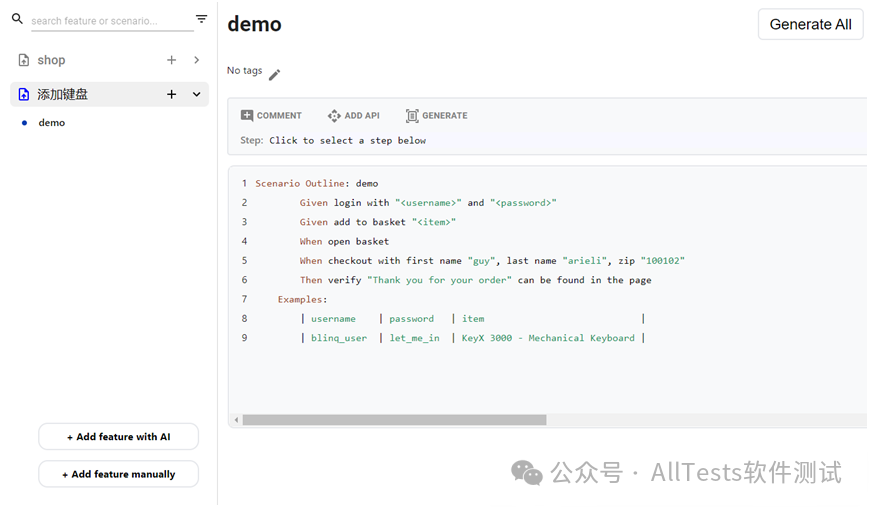The width and height of the screenshot is (869, 507).
Task: Add a scenario to shop feature
Action: [171, 60]
